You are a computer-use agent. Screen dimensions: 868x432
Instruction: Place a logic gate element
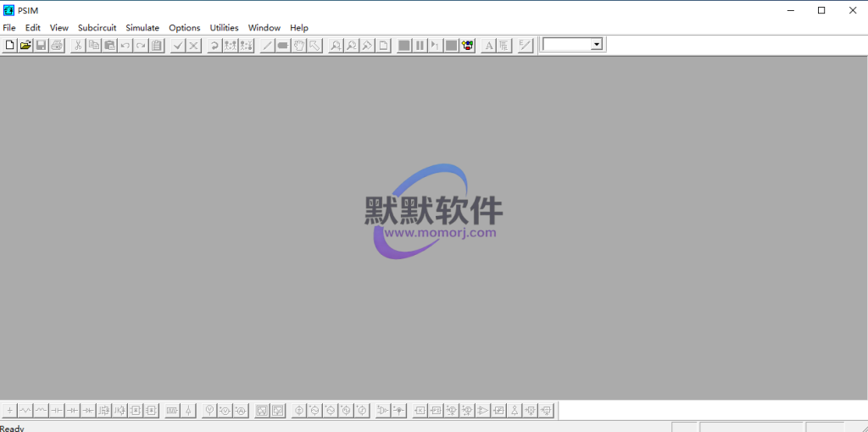coord(382,411)
